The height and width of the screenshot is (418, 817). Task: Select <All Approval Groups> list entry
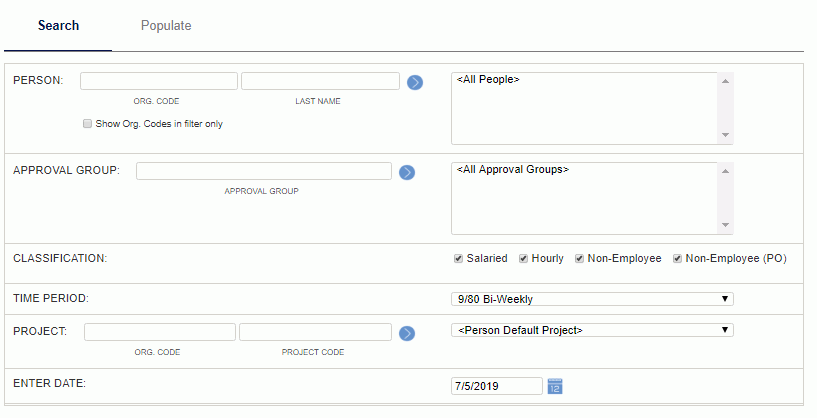coord(513,169)
